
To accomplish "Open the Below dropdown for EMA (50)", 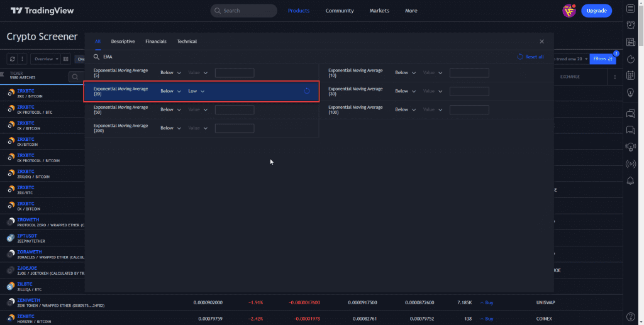I will click(170, 109).
